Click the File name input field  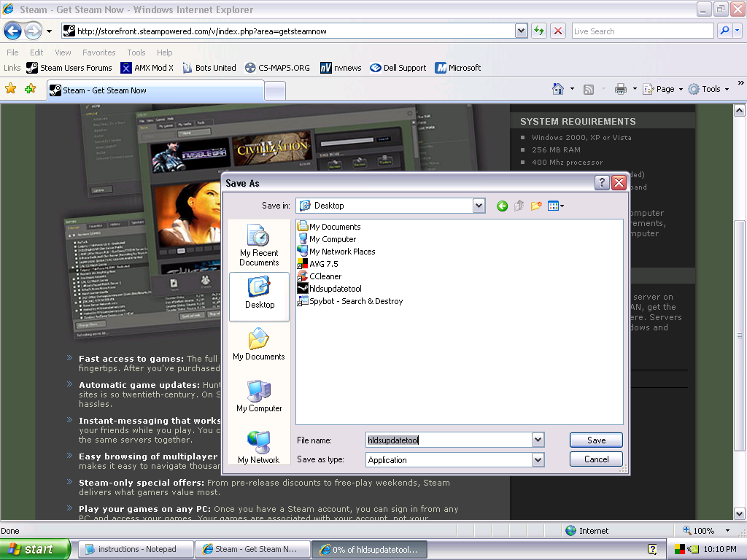tap(449, 440)
